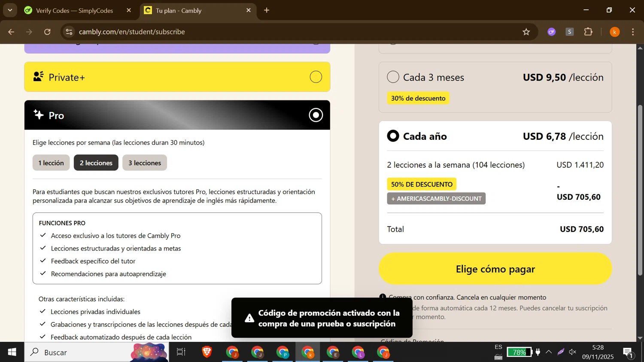Click the clock showing 5:28
Screen dimensions: 644x362
598,347
